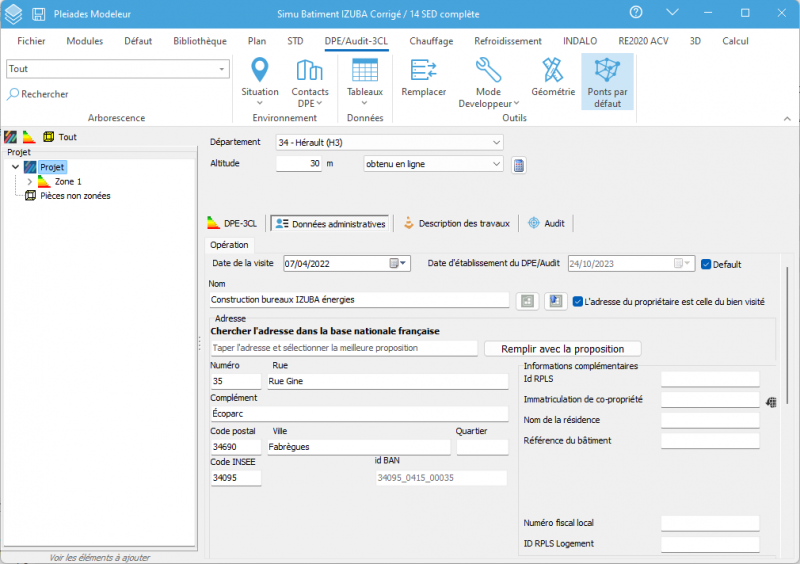Click the Remplacer tool icon
Screen dimensions: 800x564
[x=423, y=78]
